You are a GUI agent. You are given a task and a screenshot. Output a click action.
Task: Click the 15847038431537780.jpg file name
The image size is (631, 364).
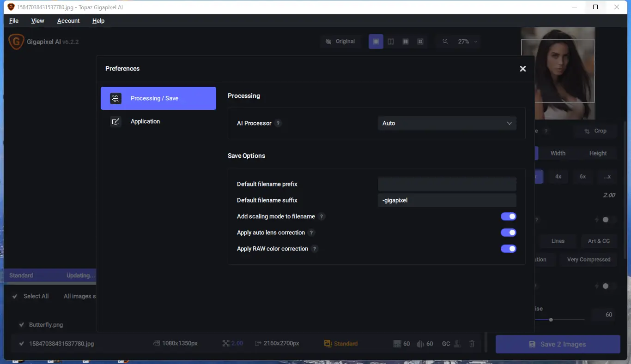pyautogui.click(x=61, y=344)
